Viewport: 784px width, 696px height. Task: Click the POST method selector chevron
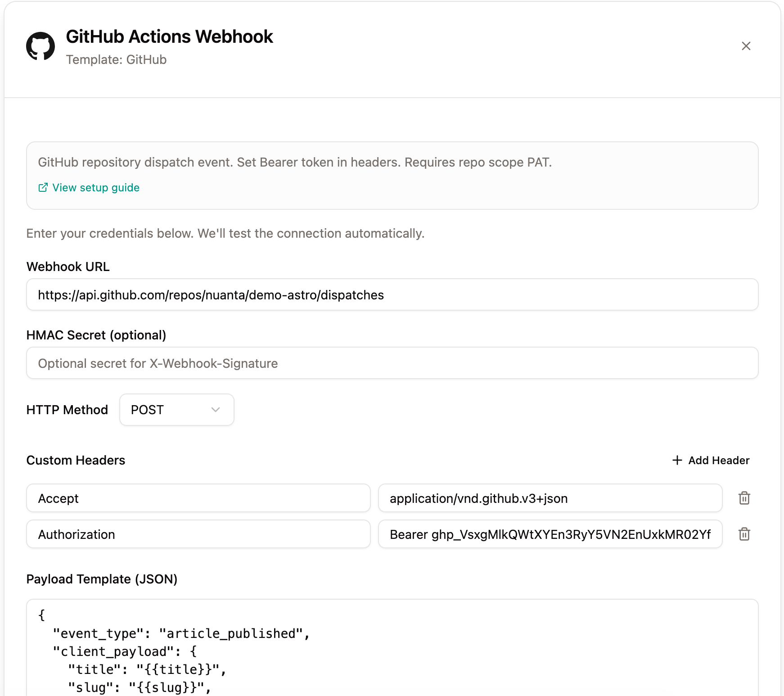point(216,410)
